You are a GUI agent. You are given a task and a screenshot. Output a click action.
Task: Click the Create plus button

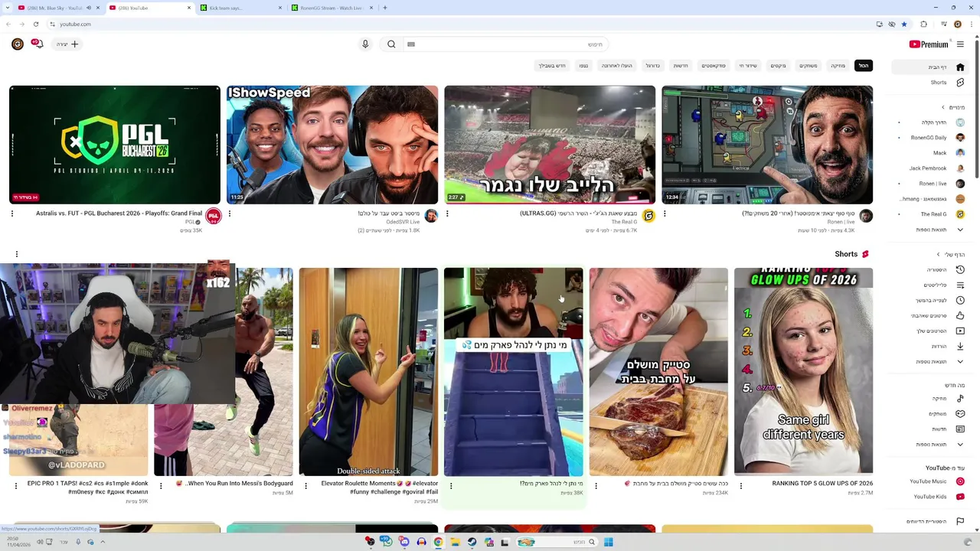pyautogui.click(x=67, y=44)
